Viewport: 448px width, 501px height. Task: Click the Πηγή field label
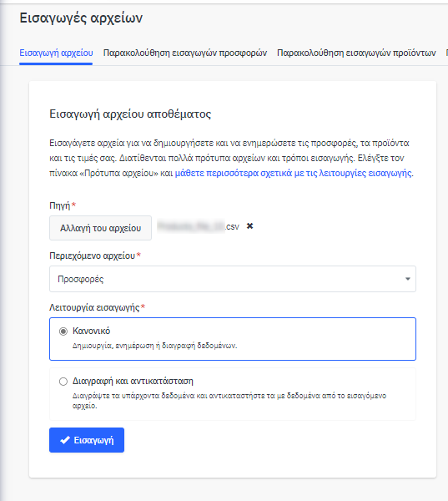[x=60, y=205]
